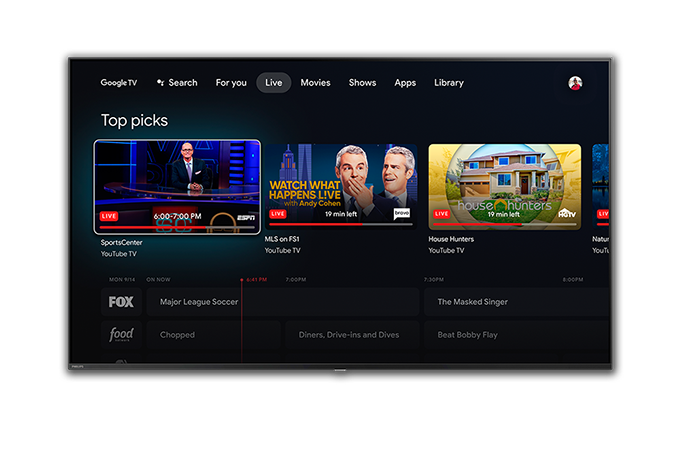
Task: Select the Food Network channel logo
Action: (121, 335)
